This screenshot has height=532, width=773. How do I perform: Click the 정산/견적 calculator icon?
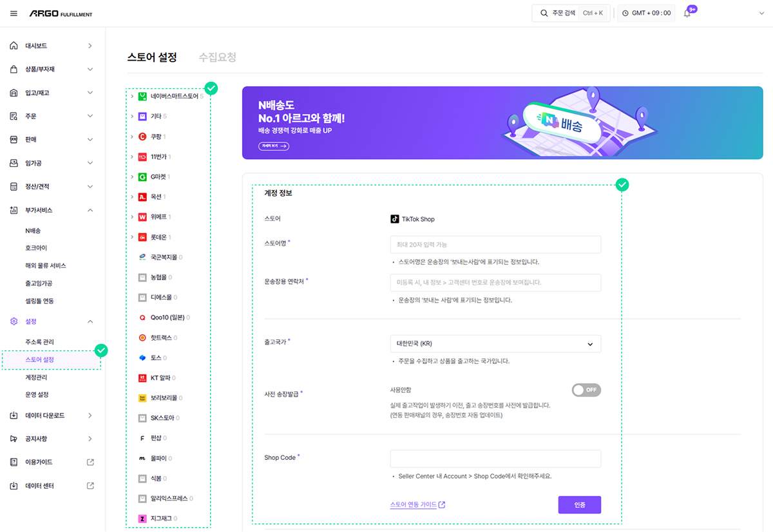point(14,186)
